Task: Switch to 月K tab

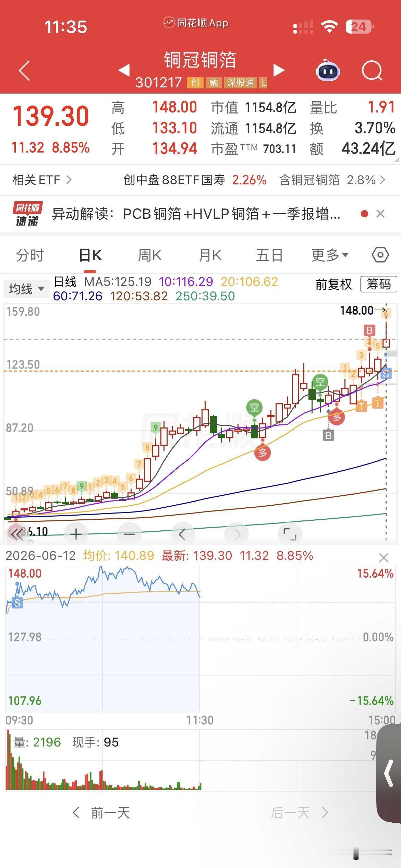Action: tap(210, 255)
